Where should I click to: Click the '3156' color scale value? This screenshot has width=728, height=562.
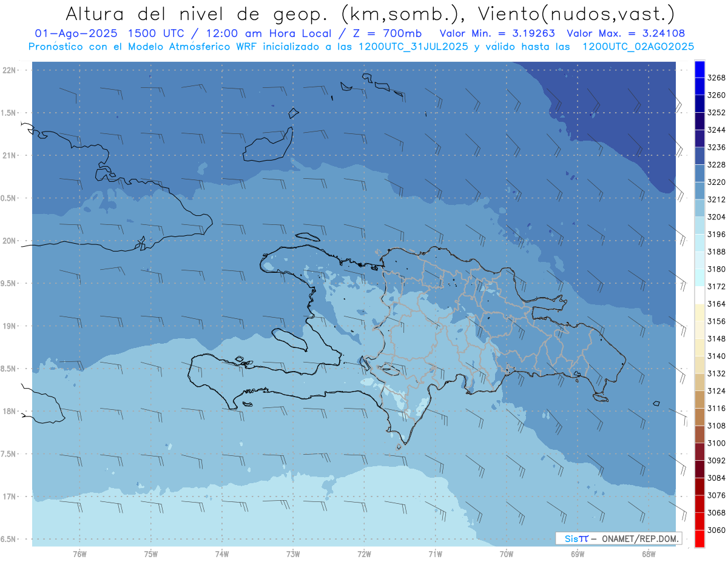pos(716,321)
